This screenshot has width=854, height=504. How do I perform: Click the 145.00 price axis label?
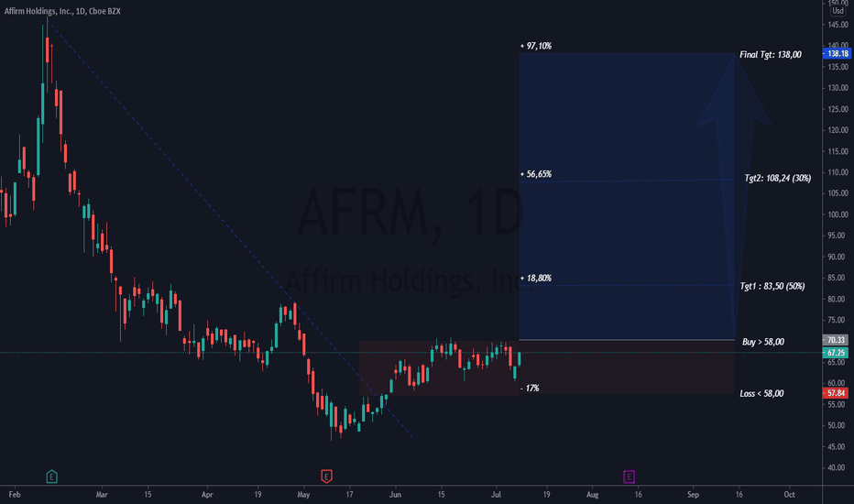(838, 25)
